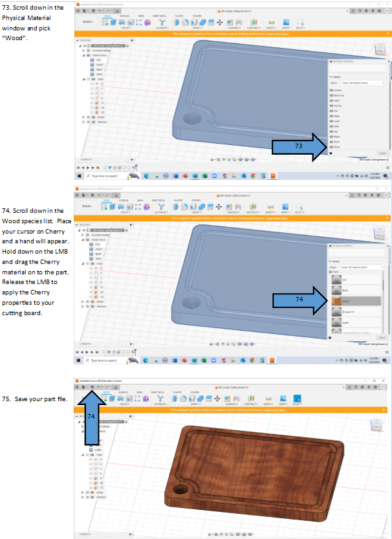Screen dimensions: 392x539
Task: Click the Construct plane icon, step 74 screenshot
Action: tap(253, 206)
